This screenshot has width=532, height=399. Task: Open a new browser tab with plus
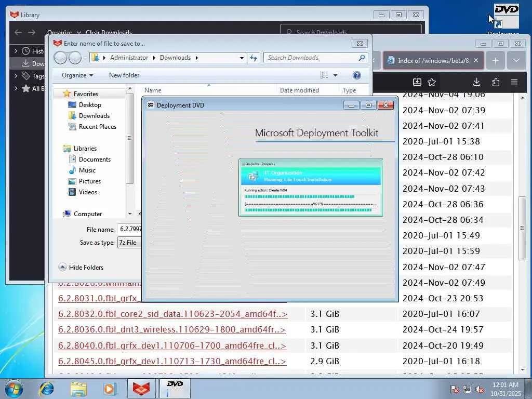tap(495, 61)
